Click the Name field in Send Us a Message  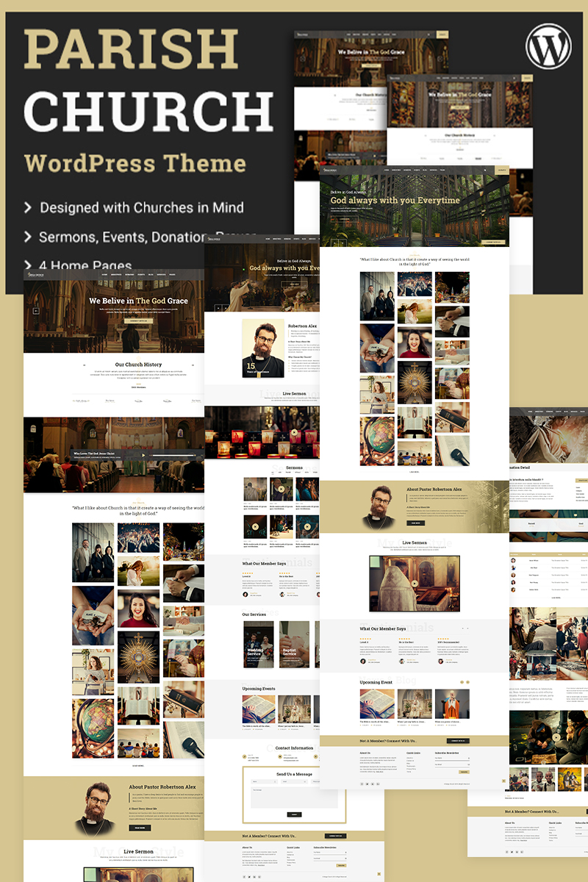265,782
